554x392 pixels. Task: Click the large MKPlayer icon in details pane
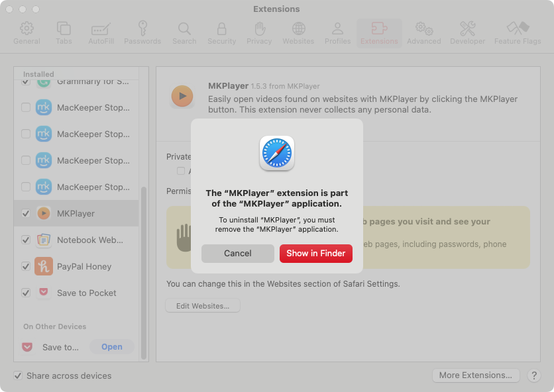pos(182,96)
